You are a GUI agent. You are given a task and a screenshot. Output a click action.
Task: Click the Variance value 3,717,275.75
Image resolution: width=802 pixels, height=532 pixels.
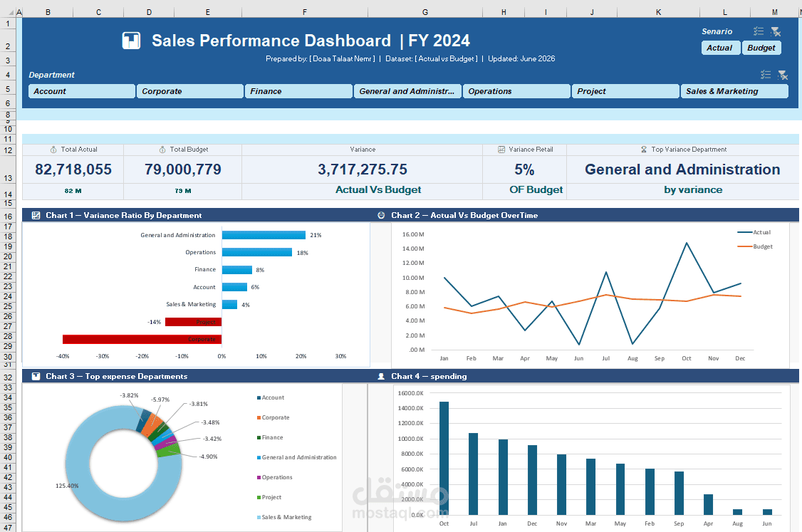pyautogui.click(x=363, y=169)
